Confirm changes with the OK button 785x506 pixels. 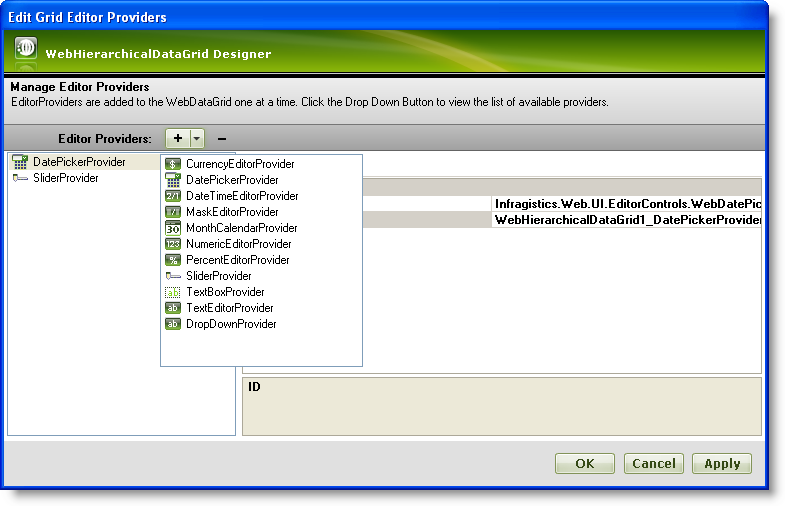tap(585, 463)
